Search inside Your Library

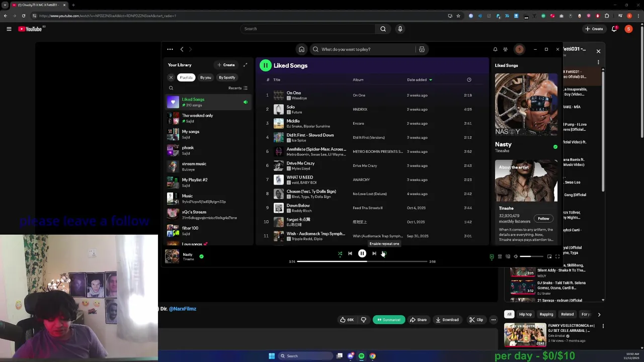tap(171, 88)
